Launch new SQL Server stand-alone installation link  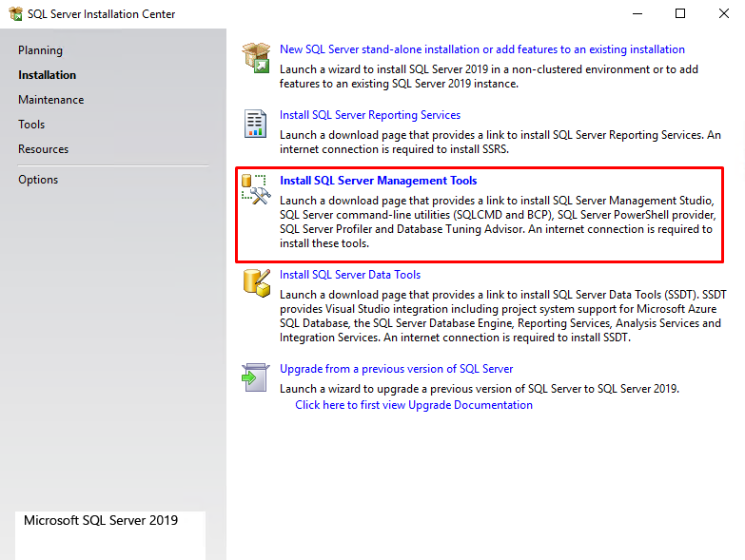click(x=481, y=49)
